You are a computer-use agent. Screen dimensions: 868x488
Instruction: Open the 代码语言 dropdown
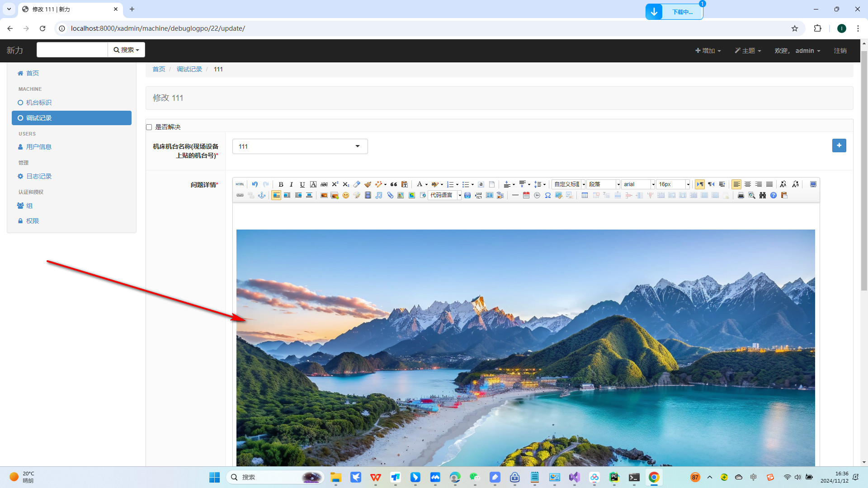click(445, 195)
